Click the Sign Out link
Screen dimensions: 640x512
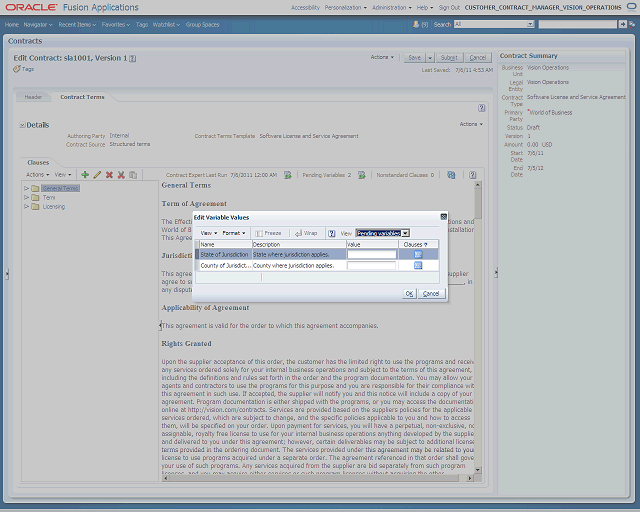pyautogui.click(x=449, y=7)
